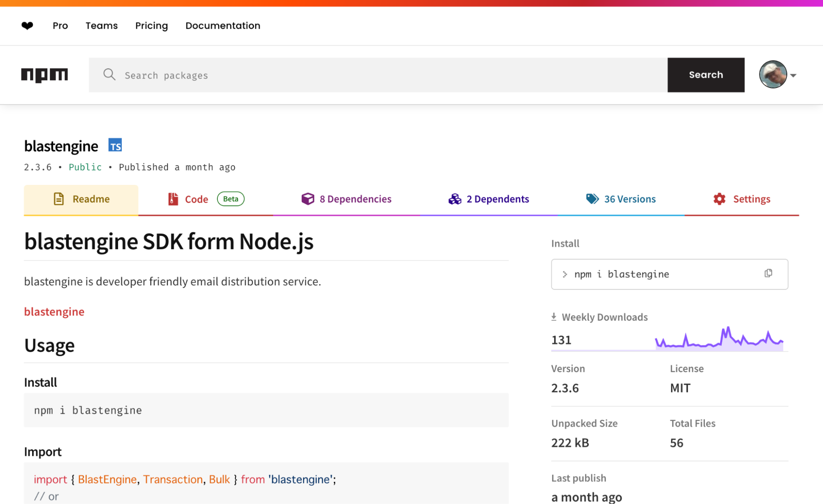
Task: Expand the account dropdown arrow
Action: 793,75
